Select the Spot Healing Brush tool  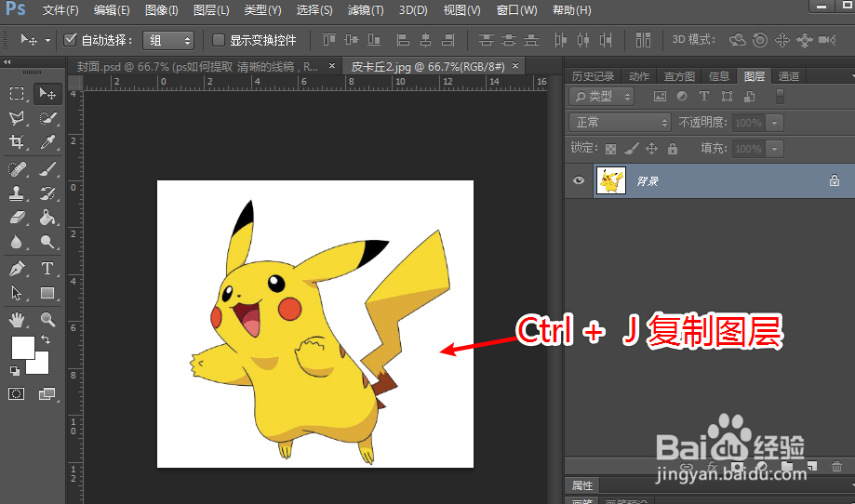point(17,169)
